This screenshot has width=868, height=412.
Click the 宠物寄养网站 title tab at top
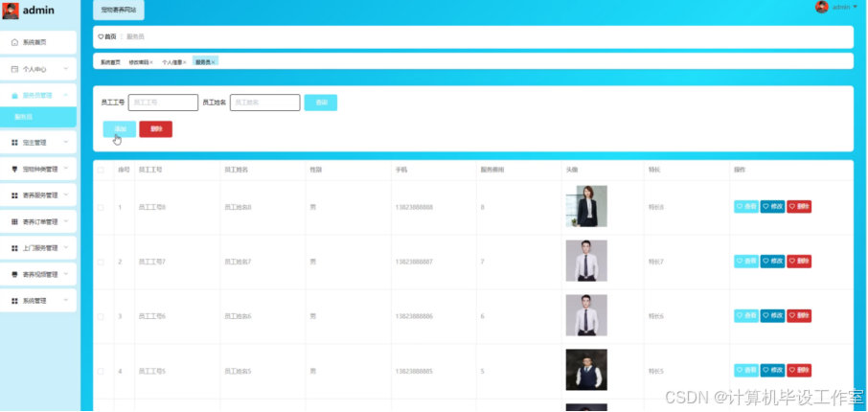[119, 10]
